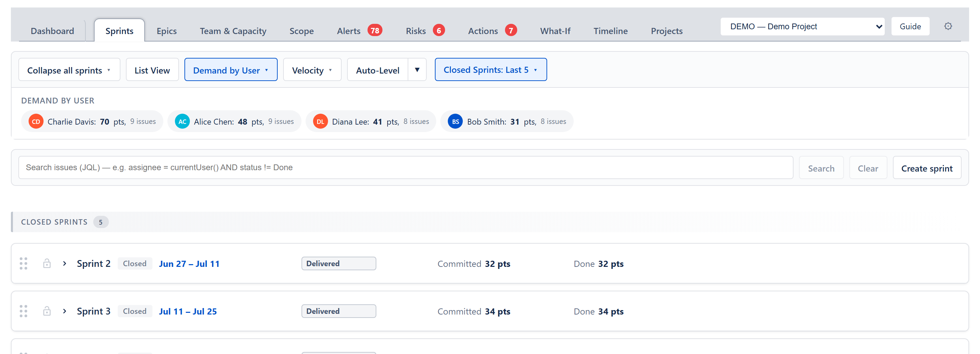The width and height of the screenshot is (980, 354).
Task: Click Charlie Davis 70 pts chip
Action: coord(93,122)
